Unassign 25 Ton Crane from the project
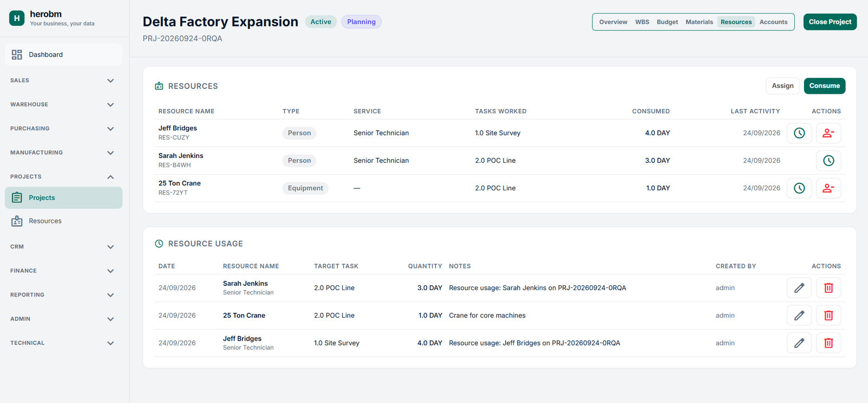 click(x=828, y=188)
